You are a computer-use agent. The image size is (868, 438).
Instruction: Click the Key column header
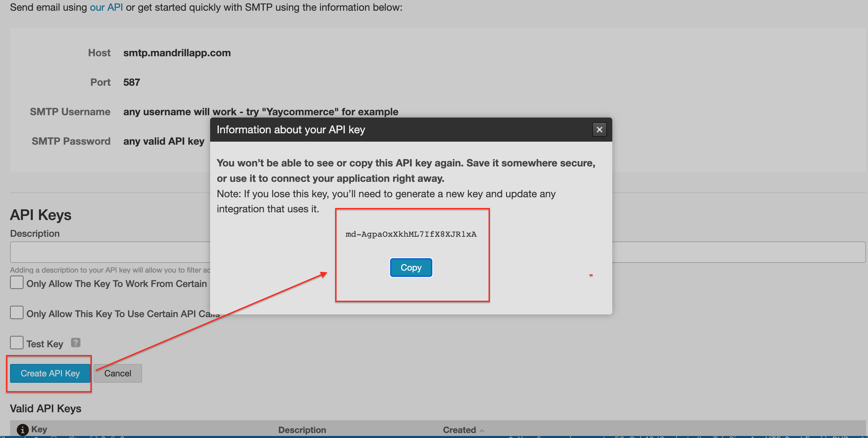click(x=39, y=429)
